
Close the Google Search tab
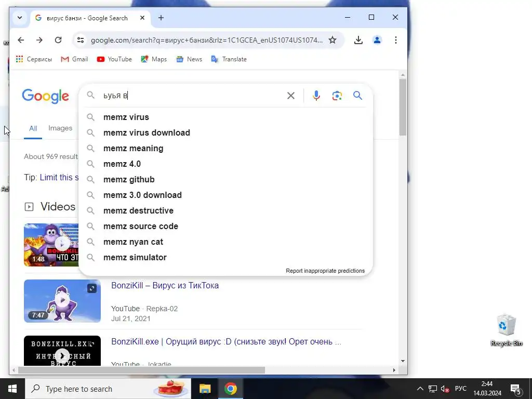point(142,18)
